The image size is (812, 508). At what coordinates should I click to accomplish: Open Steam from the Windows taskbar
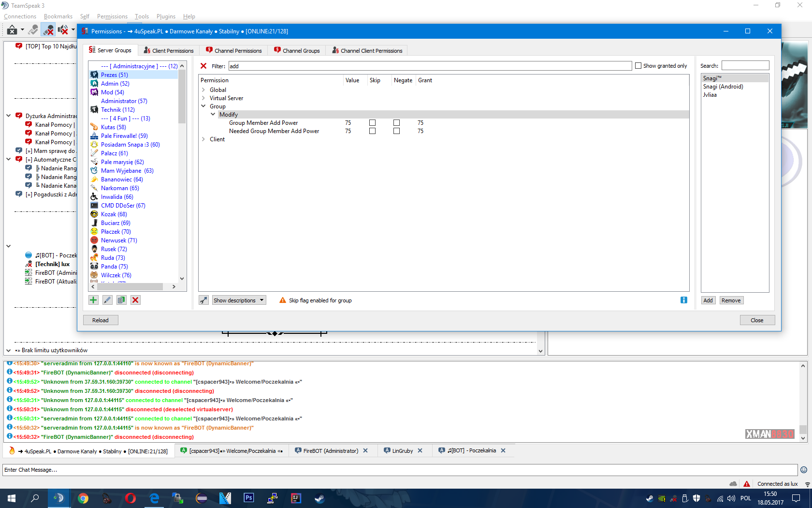pos(319,498)
